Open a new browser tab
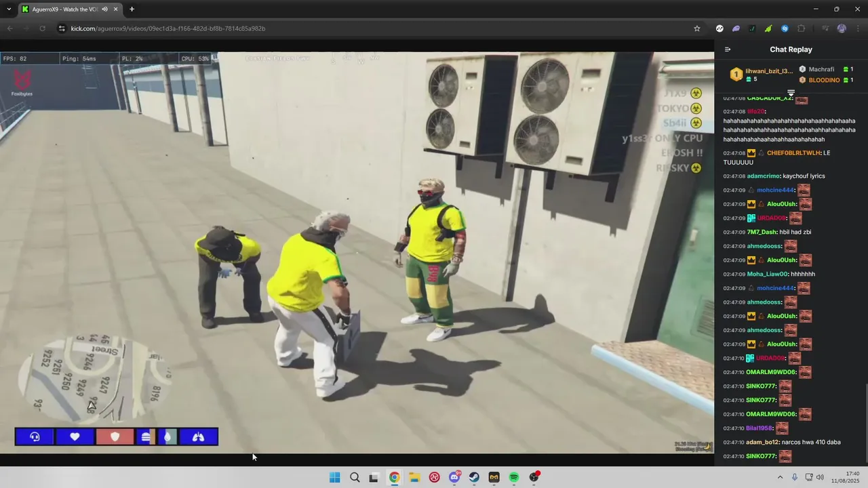Viewport: 868px width, 488px height. (x=132, y=9)
